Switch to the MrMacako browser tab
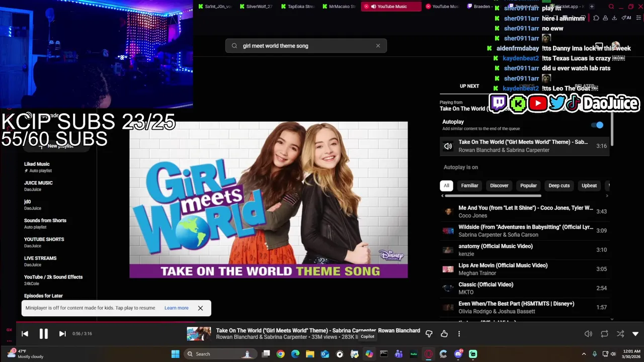The image size is (644, 362). pos(339,7)
